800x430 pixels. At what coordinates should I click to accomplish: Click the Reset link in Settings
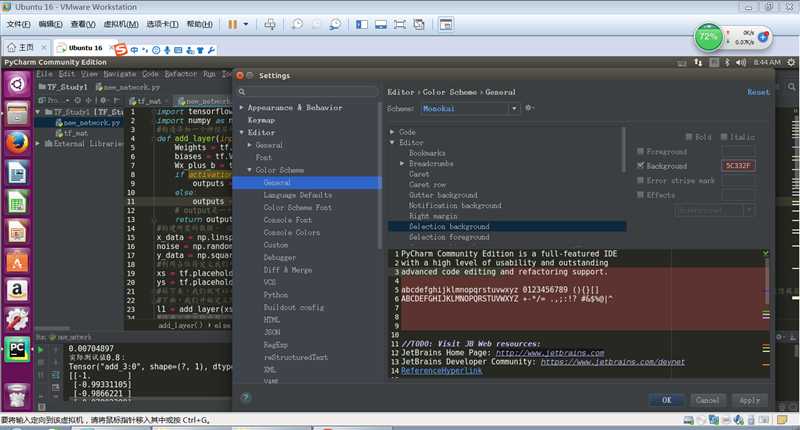(x=758, y=92)
